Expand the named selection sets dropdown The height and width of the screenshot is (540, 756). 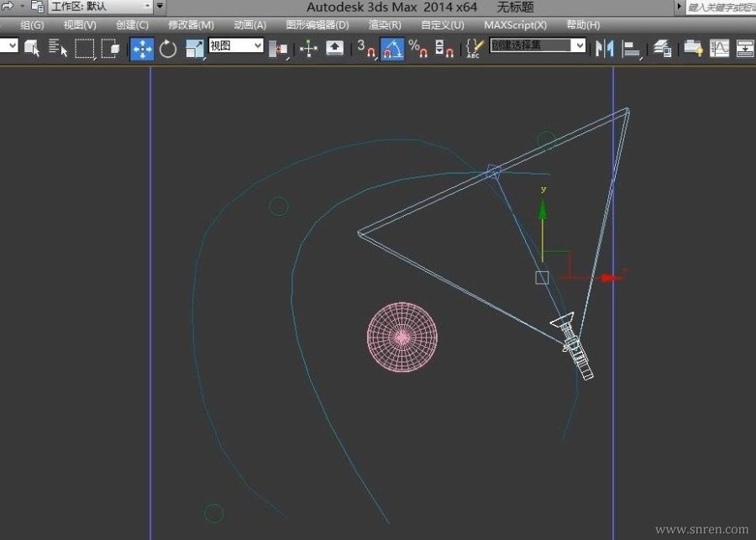click(538, 45)
